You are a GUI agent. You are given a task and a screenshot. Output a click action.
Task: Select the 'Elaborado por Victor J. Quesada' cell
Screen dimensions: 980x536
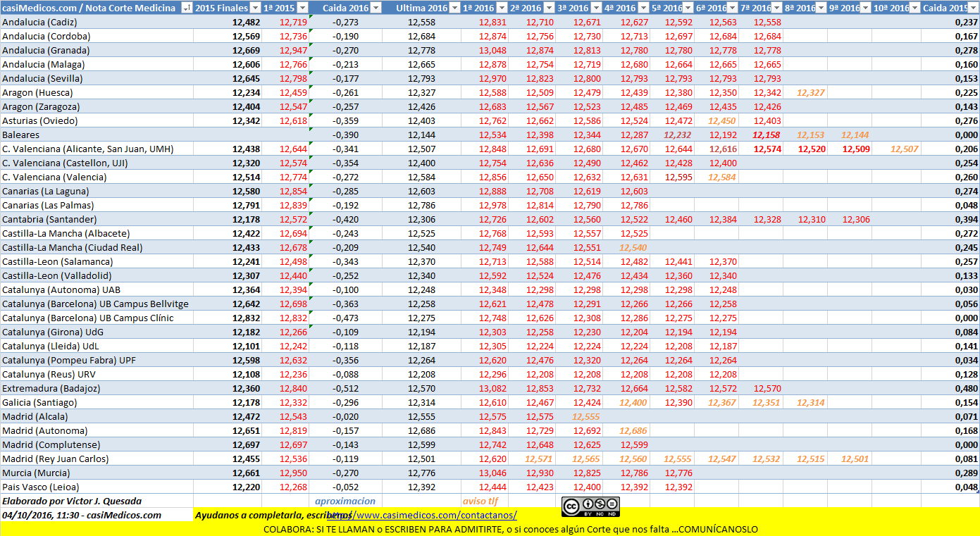coord(72,501)
